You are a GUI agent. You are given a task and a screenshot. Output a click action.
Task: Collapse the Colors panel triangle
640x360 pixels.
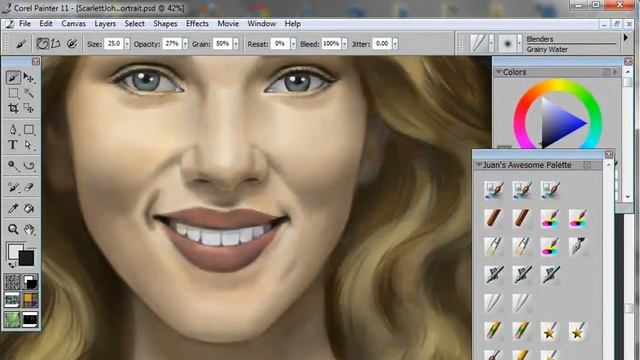(498, 72)
